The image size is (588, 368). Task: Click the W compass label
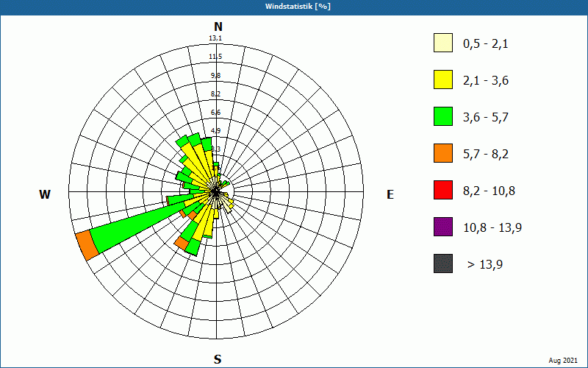point(45,194)
